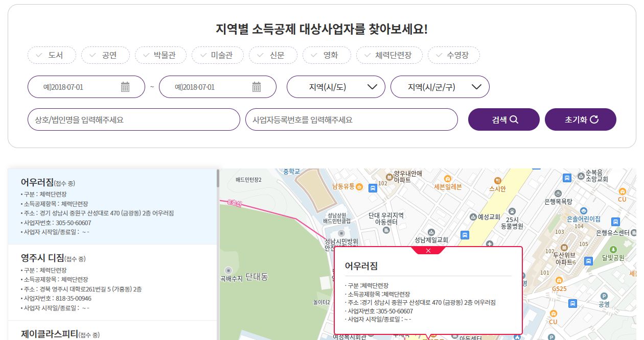Click the 스시안 restaurant icon

[x=497, y=181]
